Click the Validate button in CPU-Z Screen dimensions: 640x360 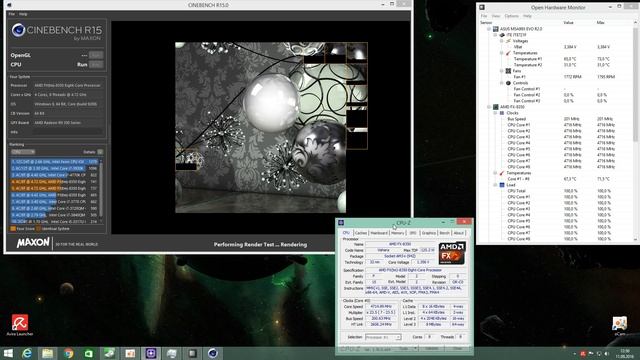pos(432,349)
